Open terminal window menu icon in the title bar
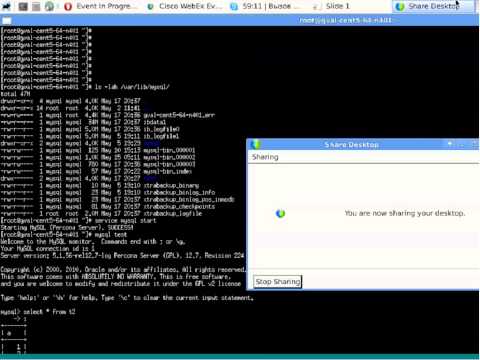 7,21
